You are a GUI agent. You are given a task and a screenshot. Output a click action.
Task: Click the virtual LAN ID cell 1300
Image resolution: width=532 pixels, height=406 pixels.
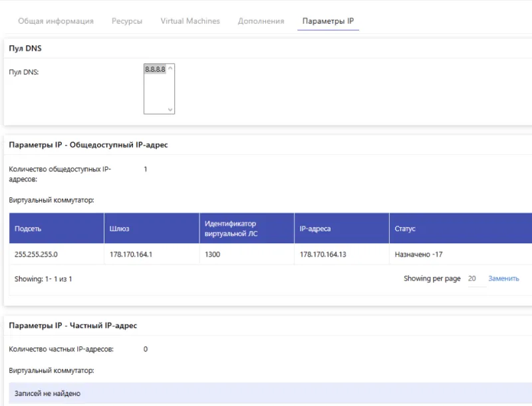(x=213, y=254)
